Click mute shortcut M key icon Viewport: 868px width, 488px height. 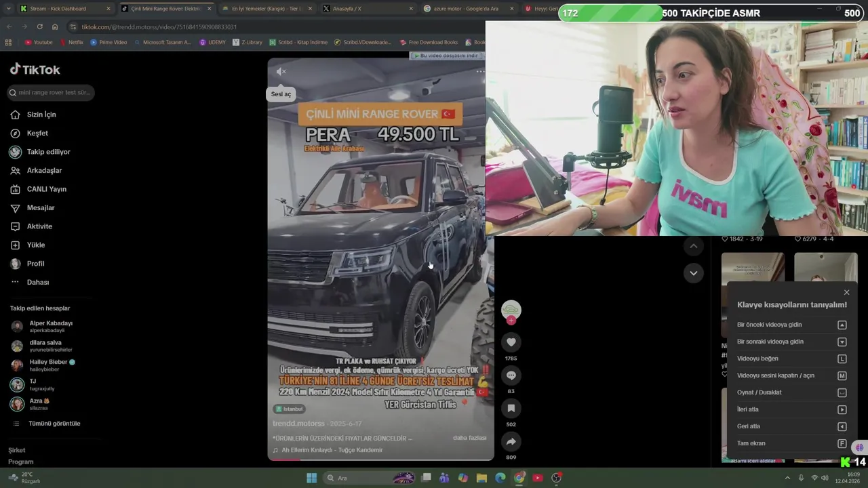coord(842,375)
